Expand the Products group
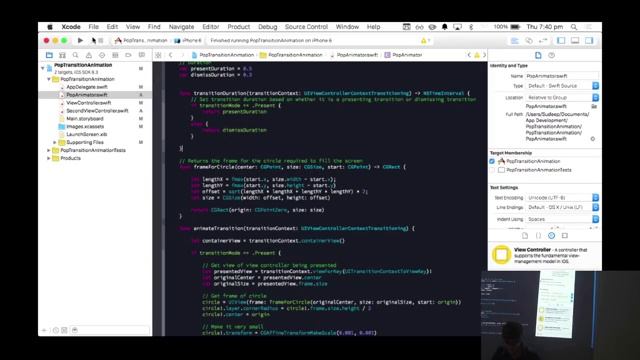This screenshot has height=360, width=640. click(x=49, y=158)
